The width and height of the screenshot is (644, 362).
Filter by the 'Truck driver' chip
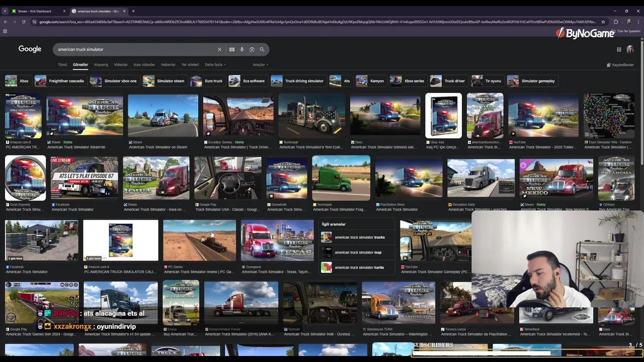448,81
